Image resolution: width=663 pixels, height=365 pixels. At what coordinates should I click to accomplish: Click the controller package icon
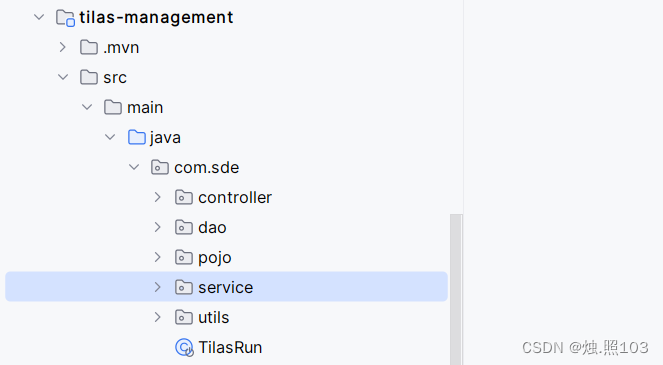coord(184,198)
